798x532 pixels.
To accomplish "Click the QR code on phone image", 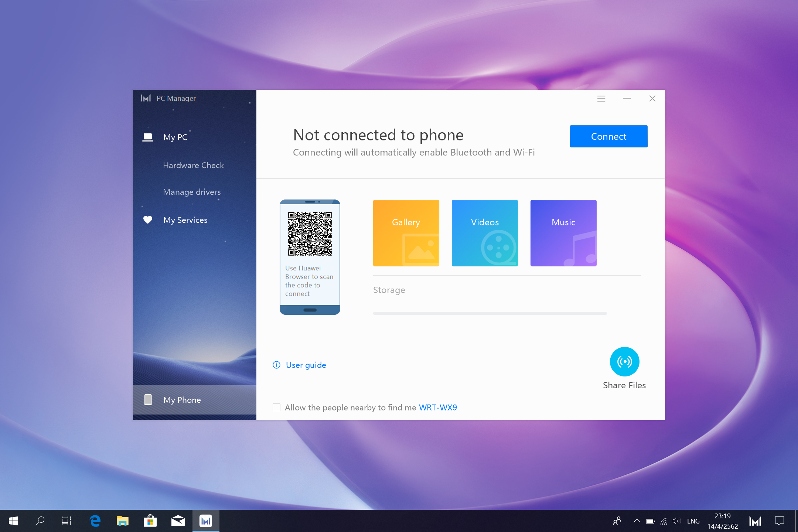I will [310, 234].
